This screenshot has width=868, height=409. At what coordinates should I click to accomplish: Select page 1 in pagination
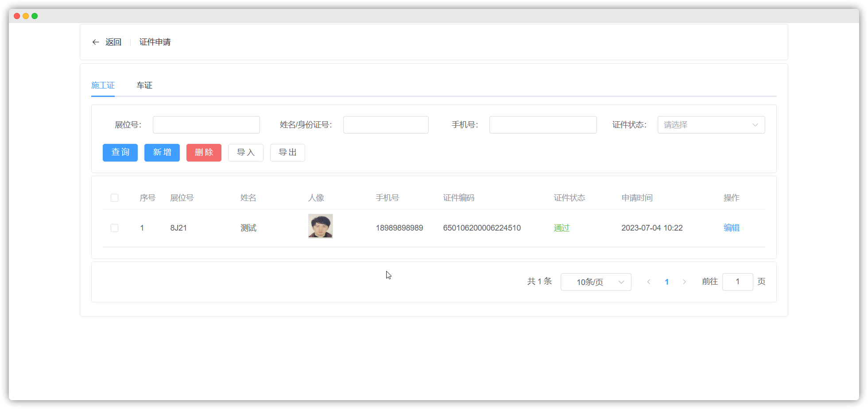(x=666, y=282)
